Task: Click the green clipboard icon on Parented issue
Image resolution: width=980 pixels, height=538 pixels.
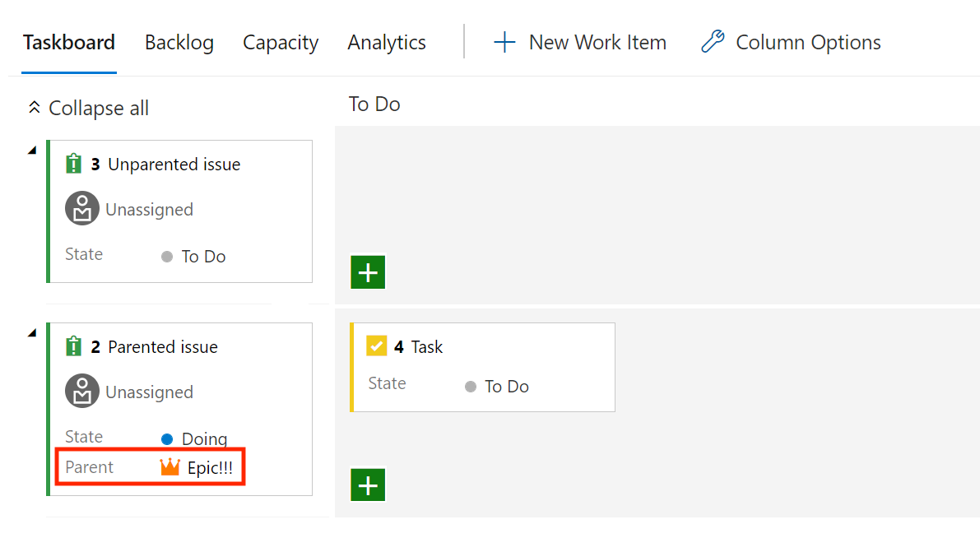Action: [74, 346]
